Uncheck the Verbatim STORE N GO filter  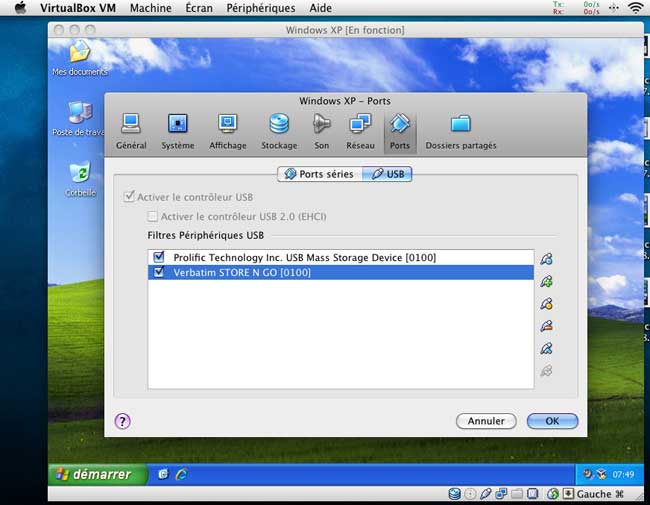pos(159,272)
